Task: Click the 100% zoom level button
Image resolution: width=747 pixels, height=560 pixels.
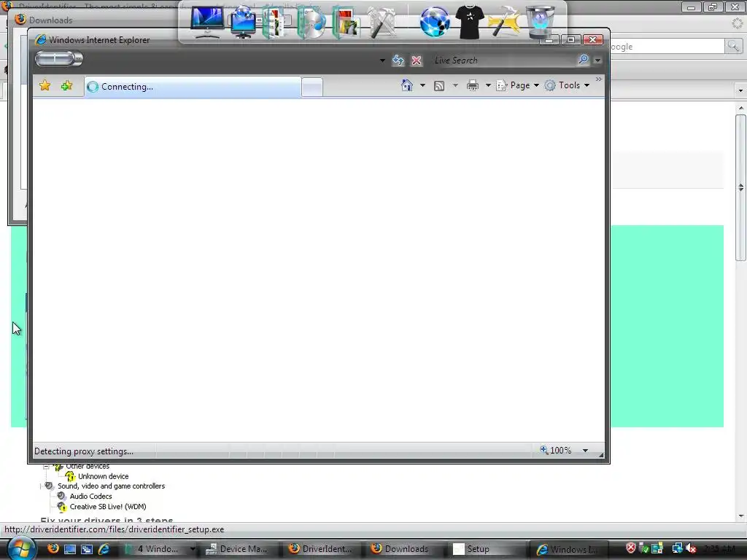Action: [555, 450]
